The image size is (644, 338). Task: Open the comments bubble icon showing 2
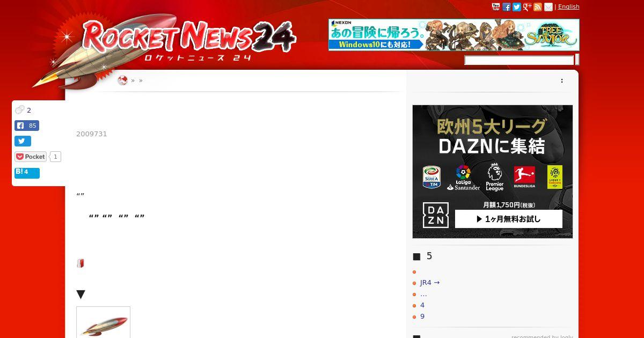(20, 110)
